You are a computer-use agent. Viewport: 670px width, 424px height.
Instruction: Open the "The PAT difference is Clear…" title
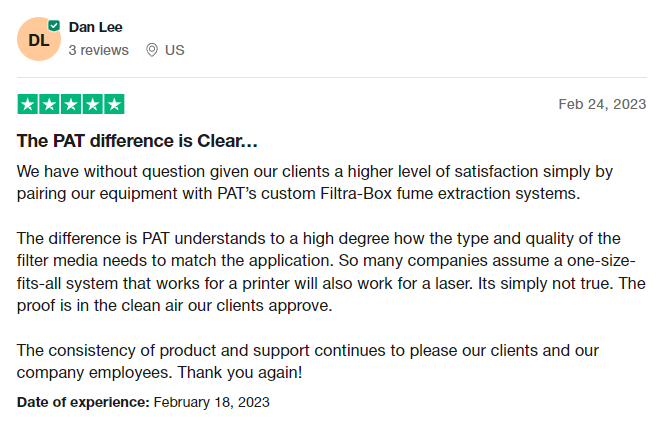pyautogui.click(x=137, y=141)
